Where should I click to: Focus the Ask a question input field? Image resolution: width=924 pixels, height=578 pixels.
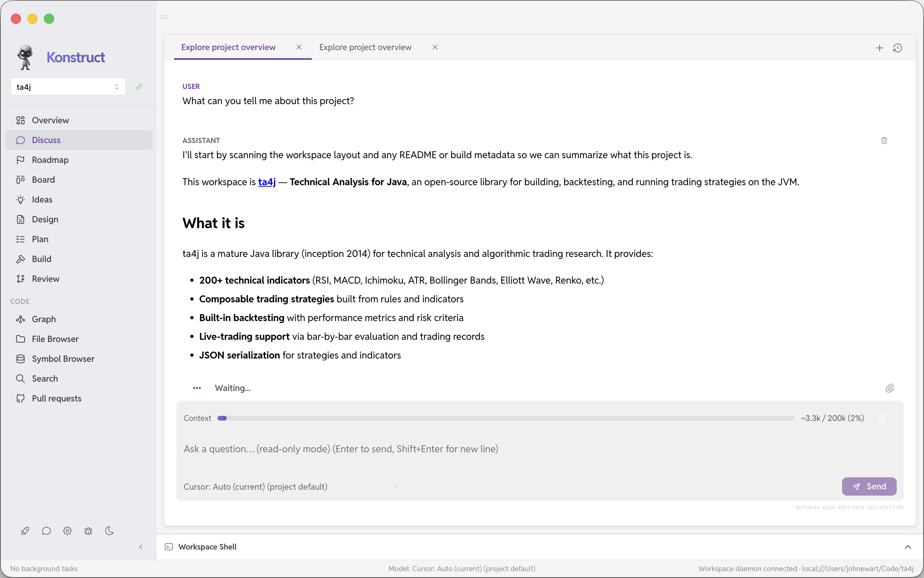pos(540,449)
